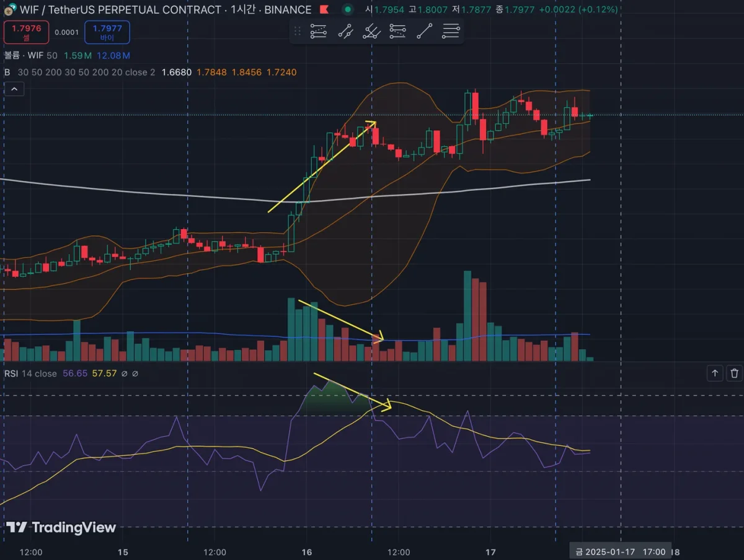Select the descending disjoint channel tool
Image resolution: width=744 pixels, height=560 pixels.
pyautogui.click(x=397, y=31)
